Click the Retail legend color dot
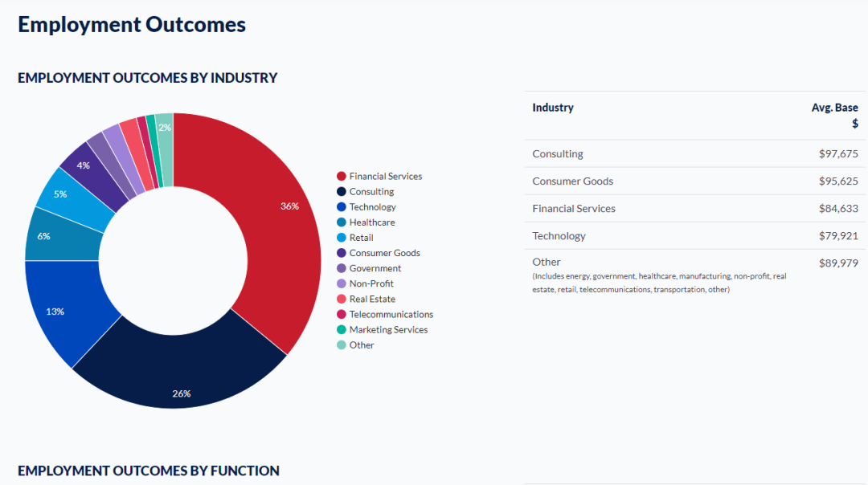Image resolution: width=868 pixels, height=485 pixels. coord(341,238)
